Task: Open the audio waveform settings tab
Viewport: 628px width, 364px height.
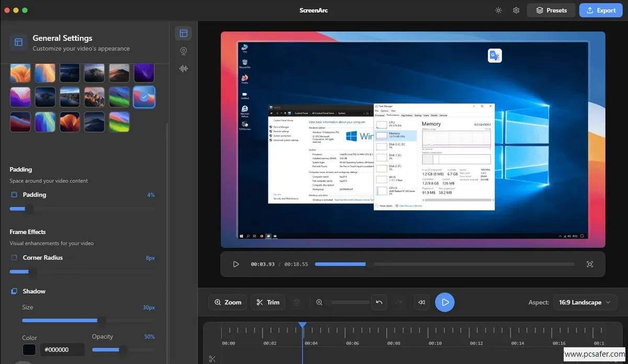Action: pos(183,68)
